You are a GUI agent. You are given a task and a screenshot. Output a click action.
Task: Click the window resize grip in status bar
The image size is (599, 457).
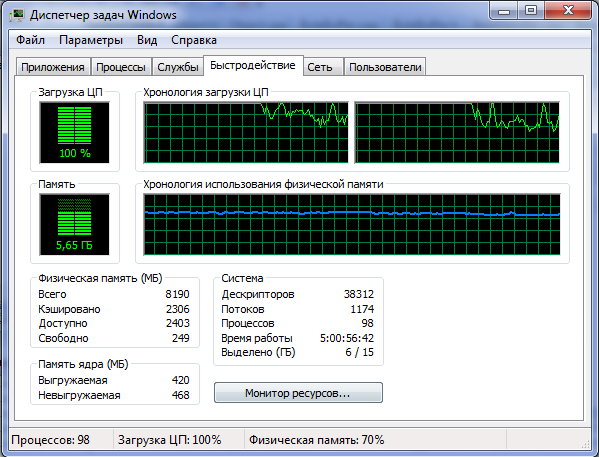point(585,443)
